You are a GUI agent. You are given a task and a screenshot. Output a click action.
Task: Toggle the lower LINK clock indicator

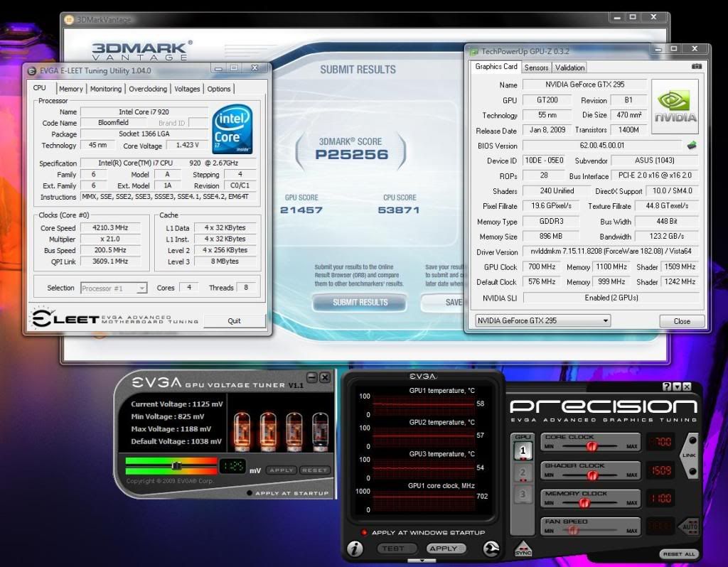pyautogui.click(x=692, y=472)
